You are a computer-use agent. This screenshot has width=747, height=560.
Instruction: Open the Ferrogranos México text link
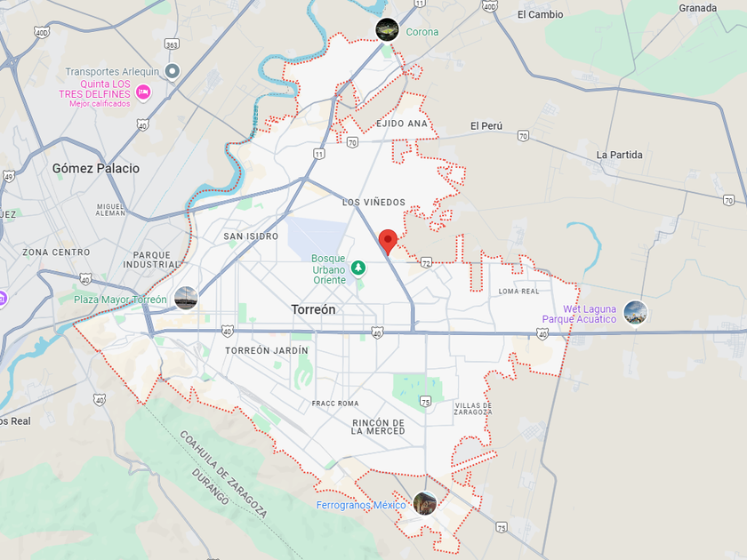[361, 505]
